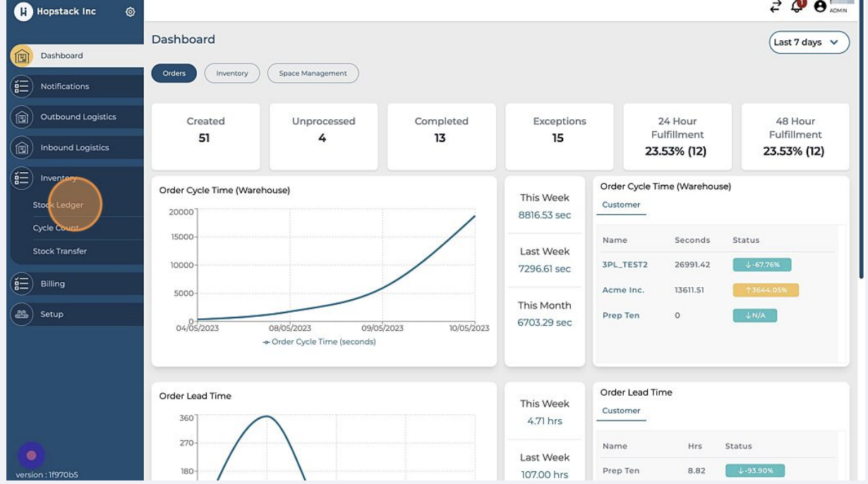Click the Acme Inc. customer link

click(x=623, y=291)
